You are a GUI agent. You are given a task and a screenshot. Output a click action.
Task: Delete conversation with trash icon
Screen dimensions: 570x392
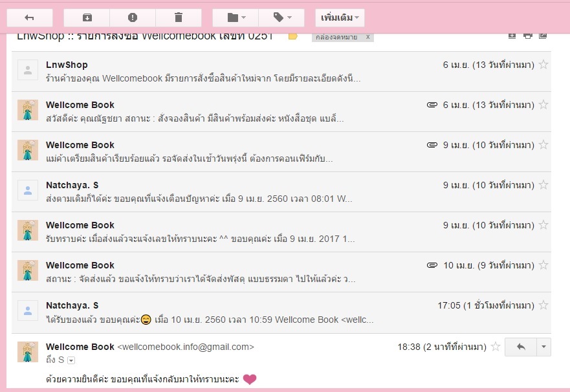coord(179,17)
